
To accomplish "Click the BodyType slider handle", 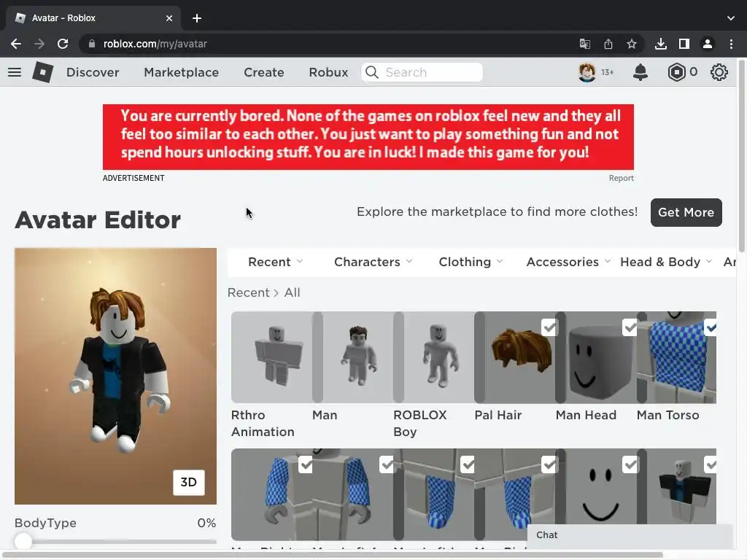I will (23, 542).
